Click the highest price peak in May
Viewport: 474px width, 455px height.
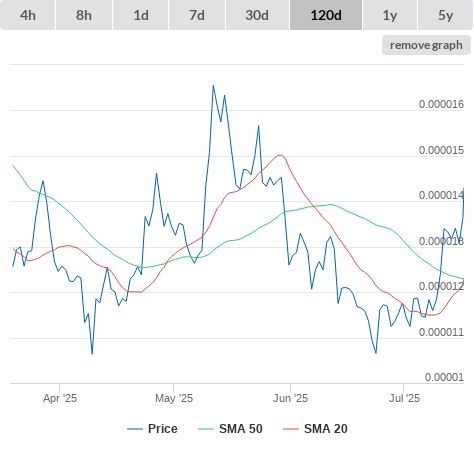(x=213, y=86)
